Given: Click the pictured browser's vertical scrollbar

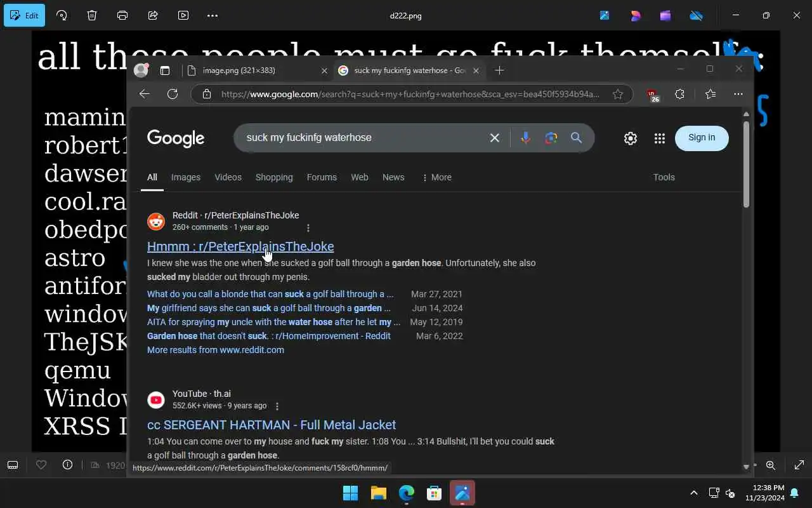Looking at the screenshot, I should [746, 164].
